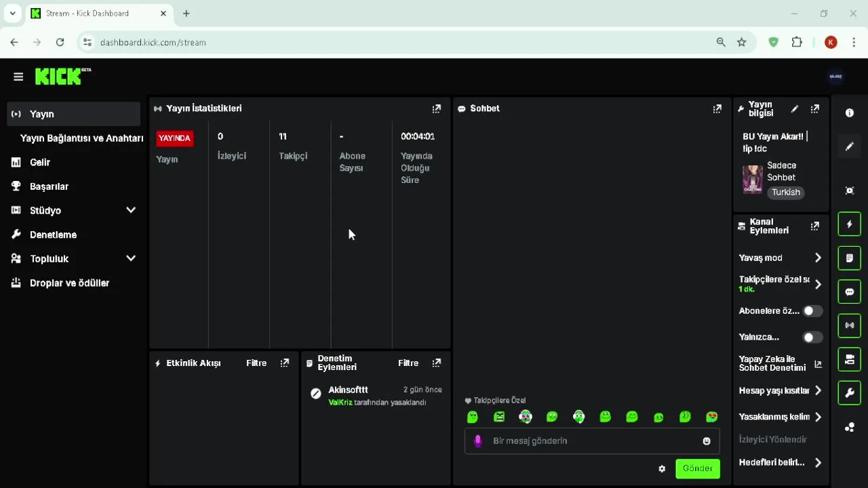Focus the Bir mesaj gönderin input field
This screenshot has width=868, height=488.
(x=592, y=441)
